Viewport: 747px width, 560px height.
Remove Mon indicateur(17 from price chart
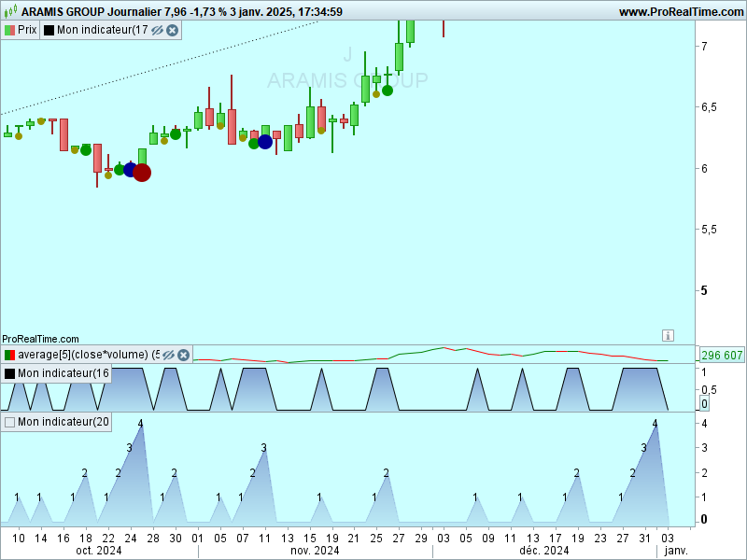tap(173, 31)
